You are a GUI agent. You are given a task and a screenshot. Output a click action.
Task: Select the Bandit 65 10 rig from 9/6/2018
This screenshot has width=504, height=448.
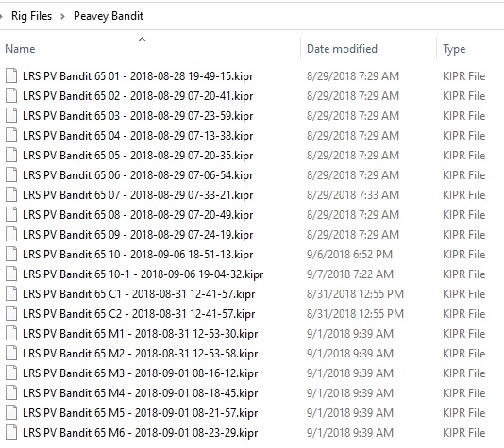click(138, 255)
